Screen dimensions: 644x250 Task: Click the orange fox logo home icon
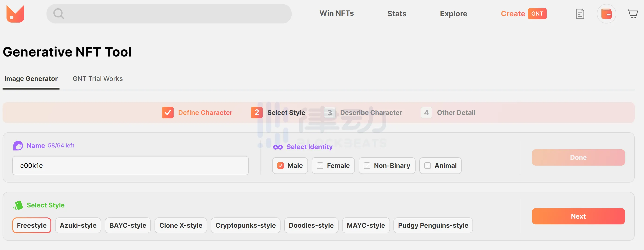pyautogui.click(x=15, y=14)
